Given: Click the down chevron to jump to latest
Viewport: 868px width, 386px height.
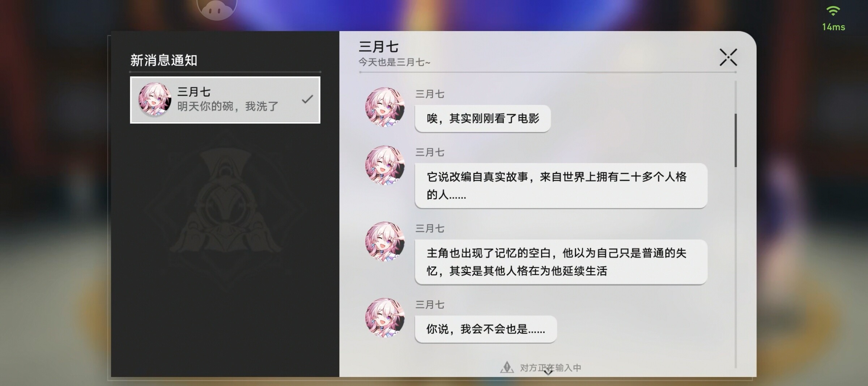Looking at the screenshot, I should point(548,371).
